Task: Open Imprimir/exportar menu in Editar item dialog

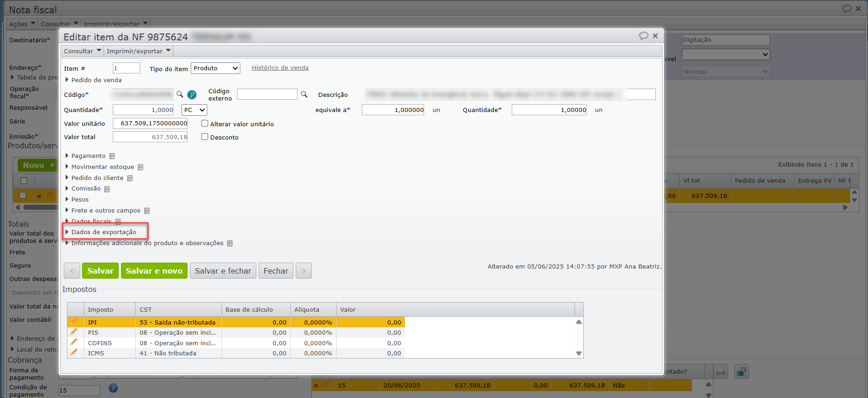Action: coord(138,51)
